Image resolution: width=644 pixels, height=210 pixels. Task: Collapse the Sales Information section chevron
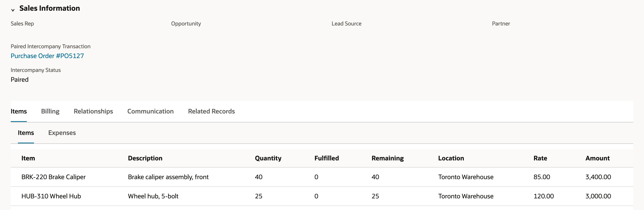[x=13, y=10]
